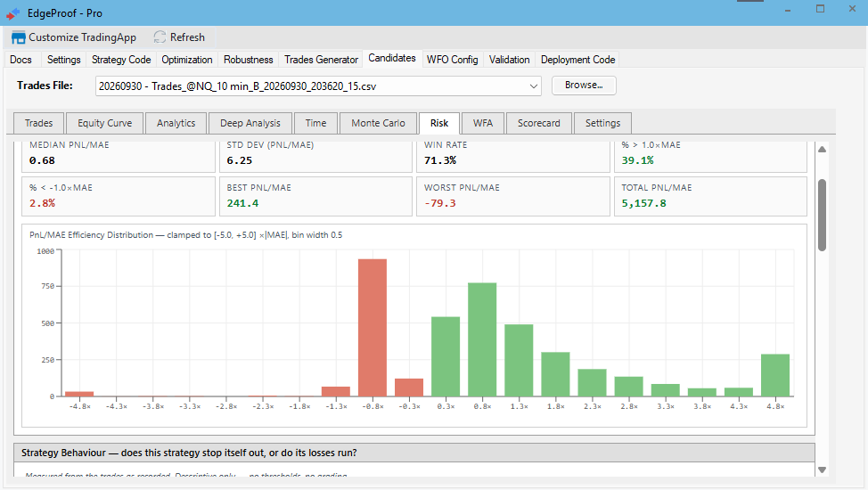Open the WFA sub-tab
The width and height of the screenshot is (868, 490).
[483, 124]
